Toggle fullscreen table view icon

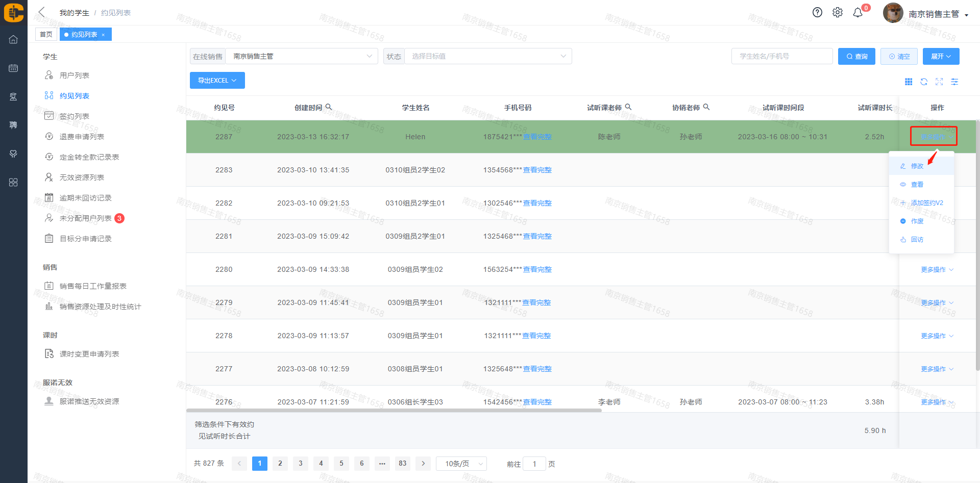point(939,82)
